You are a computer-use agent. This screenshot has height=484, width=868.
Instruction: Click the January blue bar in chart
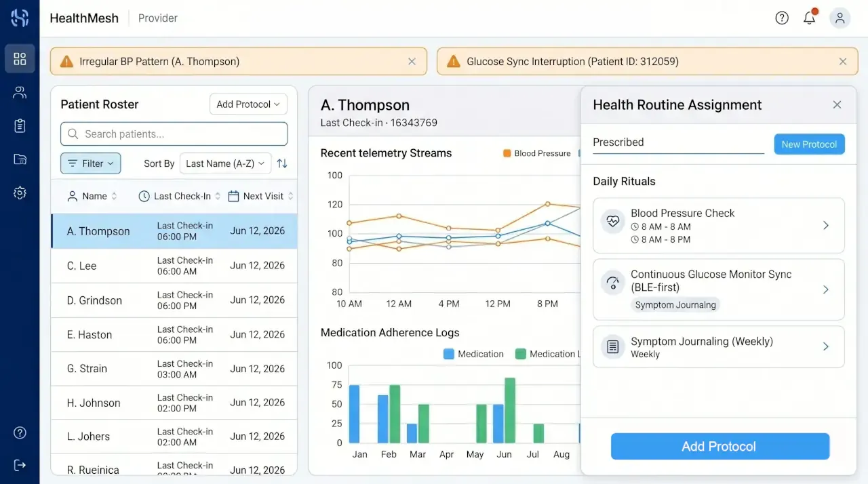tap(354, 414)
